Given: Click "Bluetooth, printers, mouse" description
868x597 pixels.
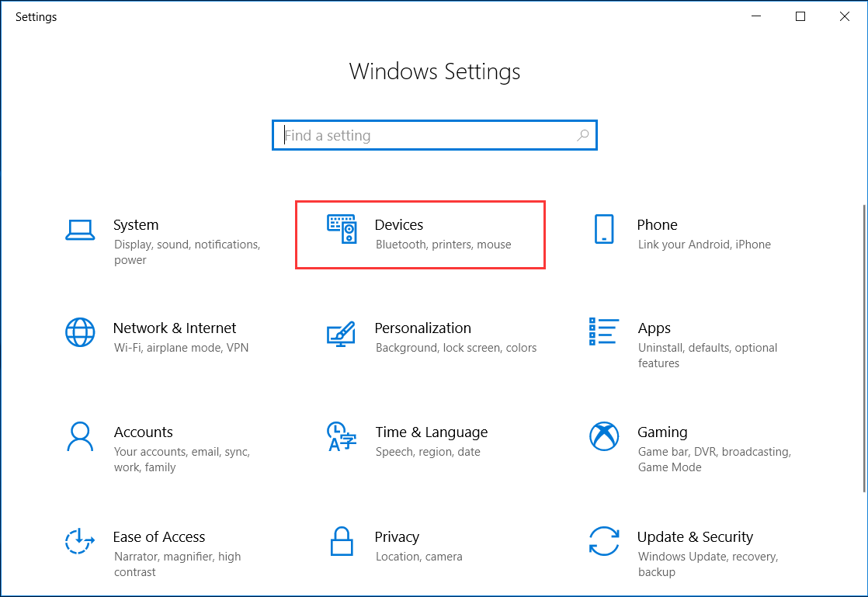Looking at the screenshot, I should pos(443,245).
